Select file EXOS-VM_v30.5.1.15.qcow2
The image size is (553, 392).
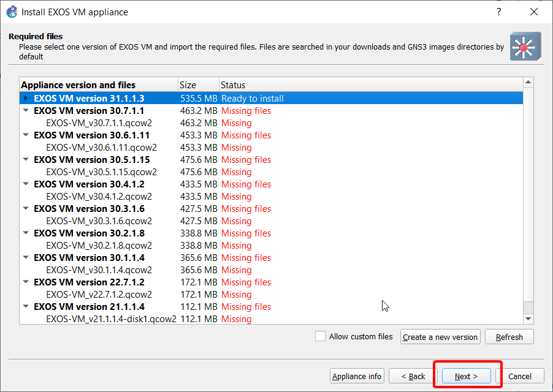[x=102, y=172]
